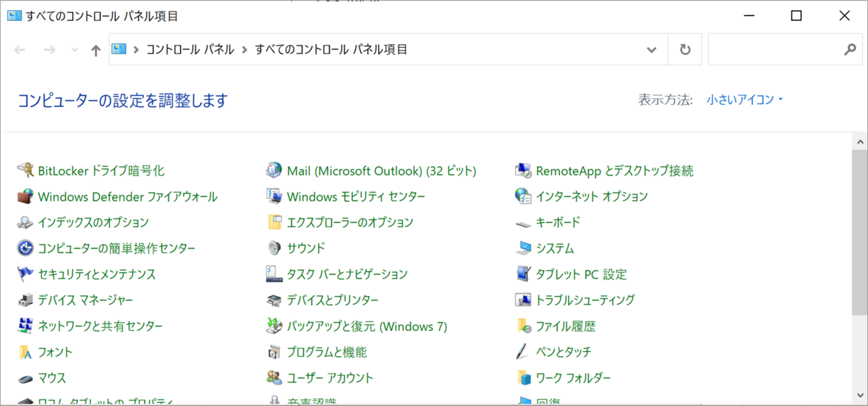The image size is (868, 406).
Task: Click the Mail (Microsoft Outlook) icon
Action: (274, 171)
